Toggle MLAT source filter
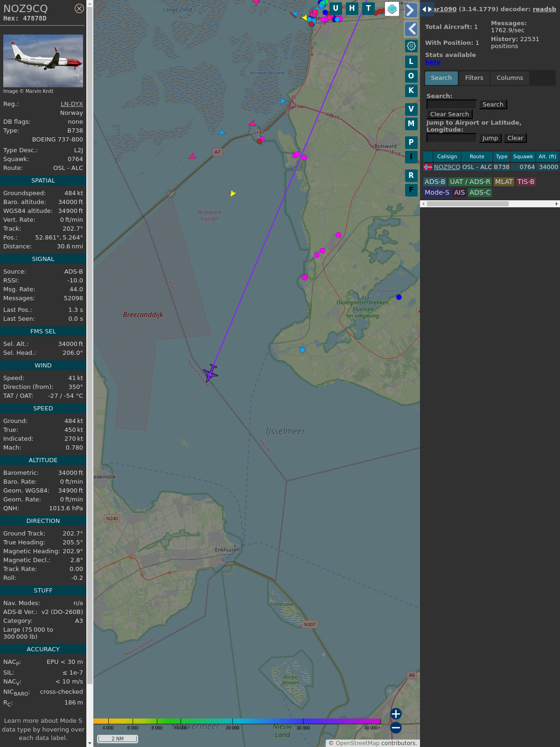Viewport: 560px width, 747px height. tap(504, 182)
